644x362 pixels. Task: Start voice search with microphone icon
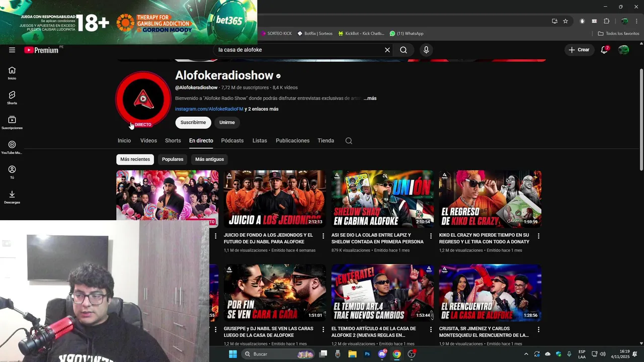pos(426,50)
